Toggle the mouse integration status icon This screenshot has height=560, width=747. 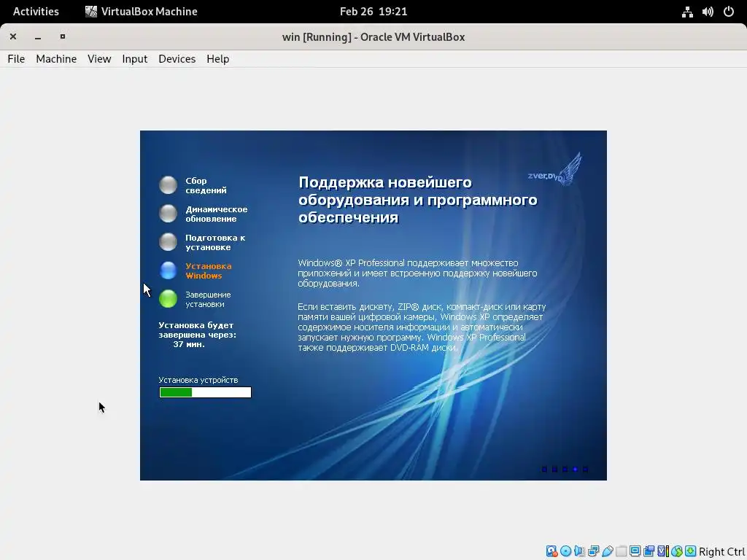coord(676,551)
